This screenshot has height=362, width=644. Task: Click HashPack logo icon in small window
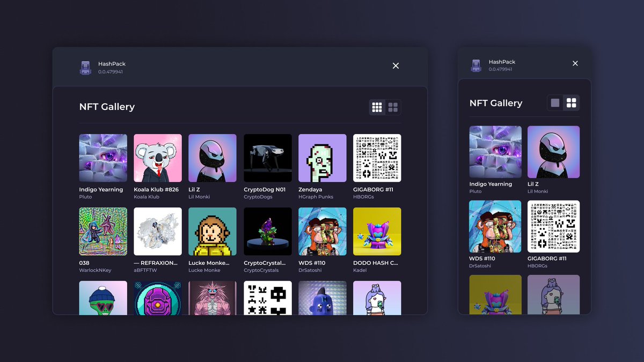(x=476, y=66)
